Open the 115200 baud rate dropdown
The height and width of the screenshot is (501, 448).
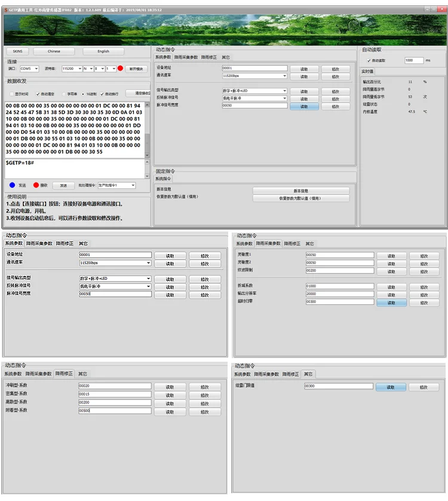point(72,69)
